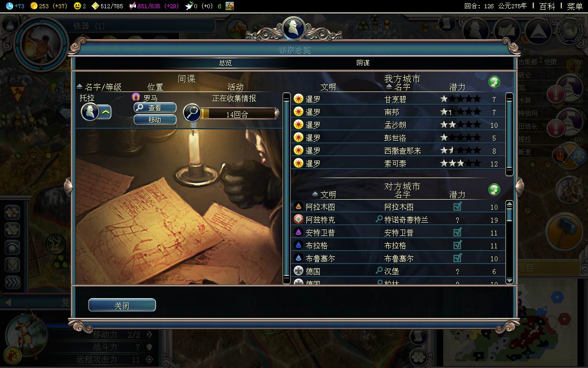
Task: Click the 查看 button for Rome
Action: point(155,108)
